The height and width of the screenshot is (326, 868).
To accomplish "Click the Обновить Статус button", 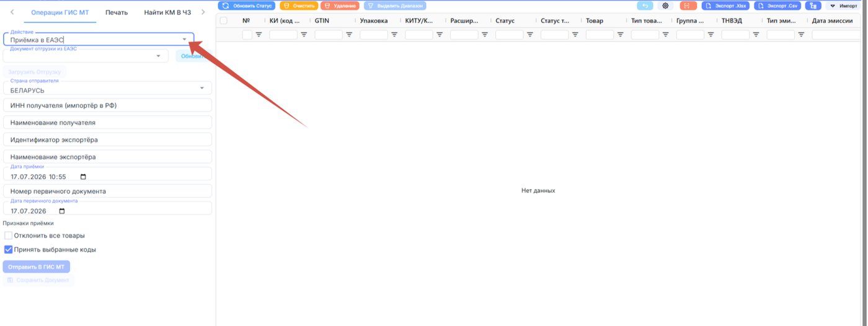I will click(247, 6).
